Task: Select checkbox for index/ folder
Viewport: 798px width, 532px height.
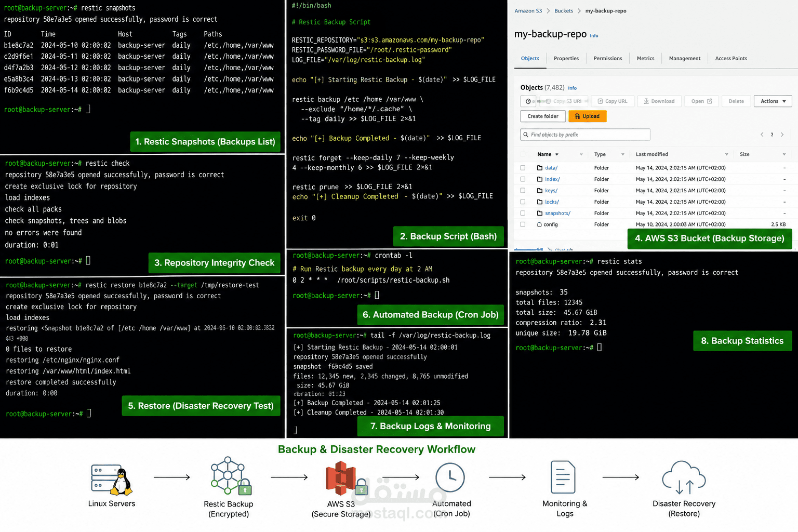Action: pyautogui.click(x=523, y=179)
